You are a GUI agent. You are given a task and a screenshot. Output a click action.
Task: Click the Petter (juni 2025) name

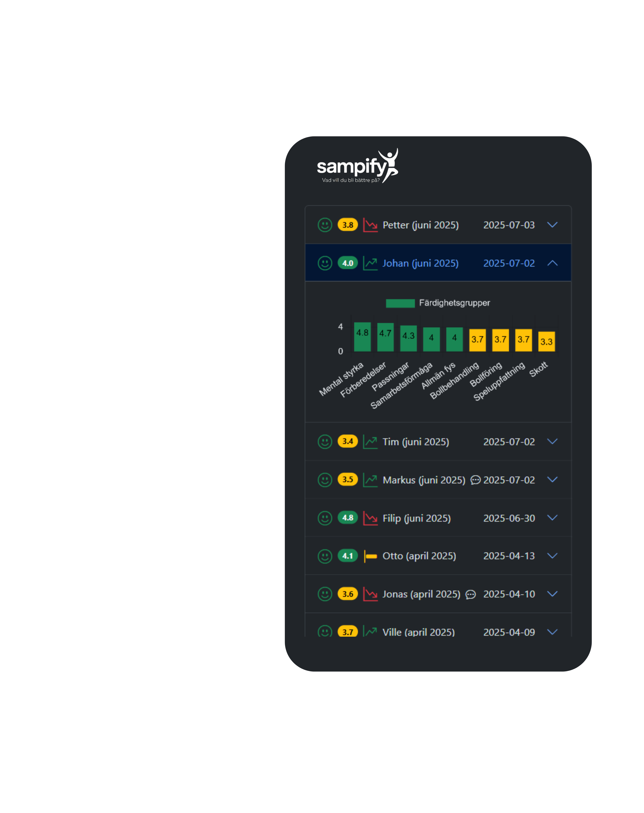pyautogui.click(x=420, y=225)
